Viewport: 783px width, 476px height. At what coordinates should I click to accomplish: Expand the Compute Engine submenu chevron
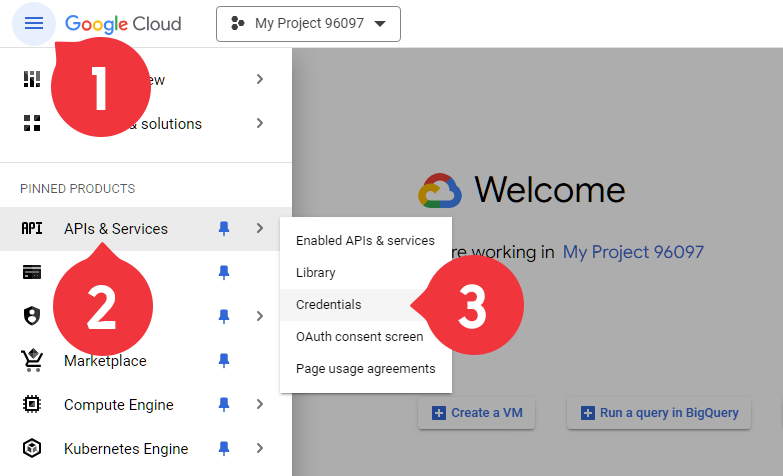[x=260, y=404]
